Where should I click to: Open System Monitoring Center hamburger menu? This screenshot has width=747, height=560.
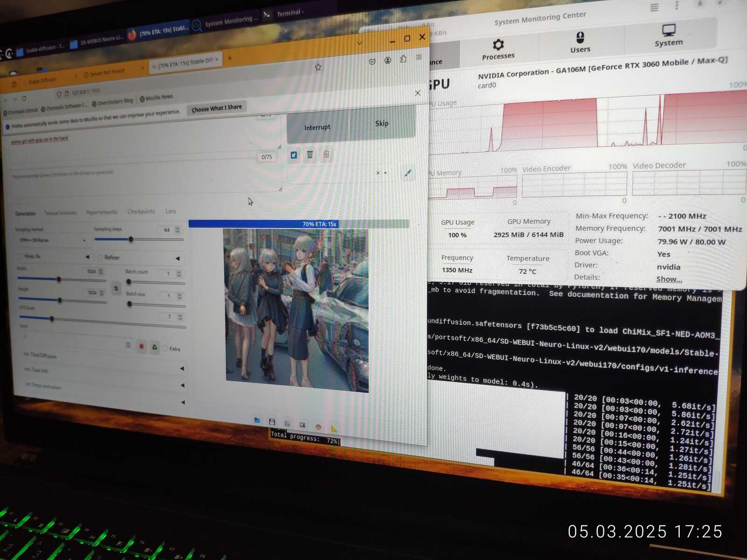coord(655,7)
